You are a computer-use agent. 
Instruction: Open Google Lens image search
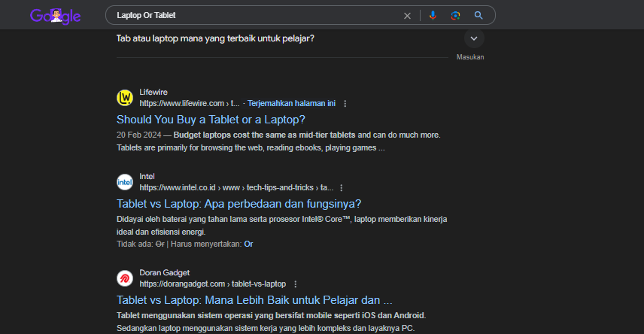(455, 15)
